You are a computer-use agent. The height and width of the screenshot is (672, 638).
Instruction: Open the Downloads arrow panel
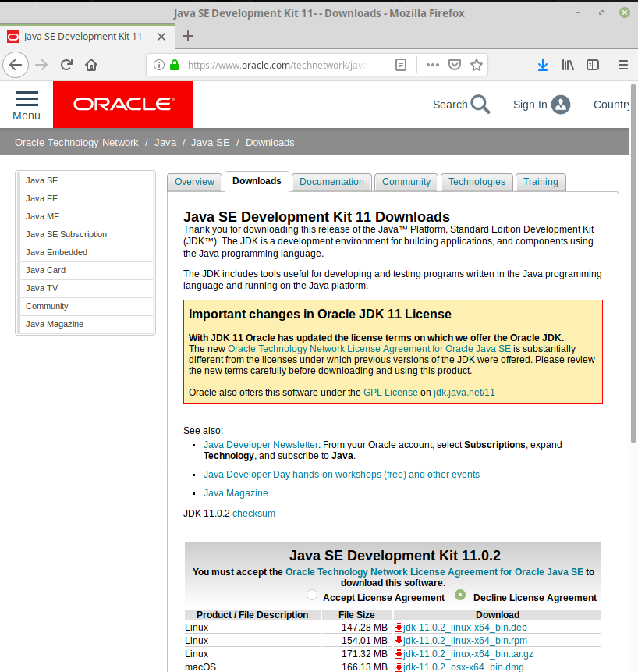[543, 65]
